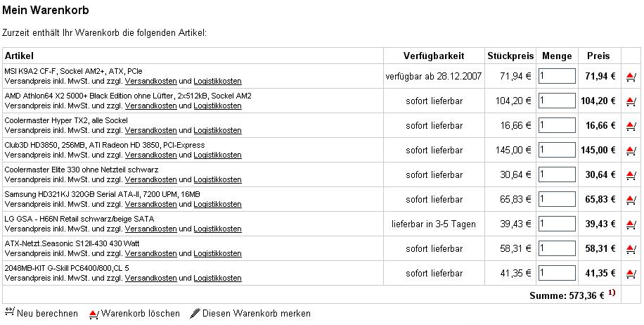Remove Club3D HD3850 from cart

tap(631, 151)
